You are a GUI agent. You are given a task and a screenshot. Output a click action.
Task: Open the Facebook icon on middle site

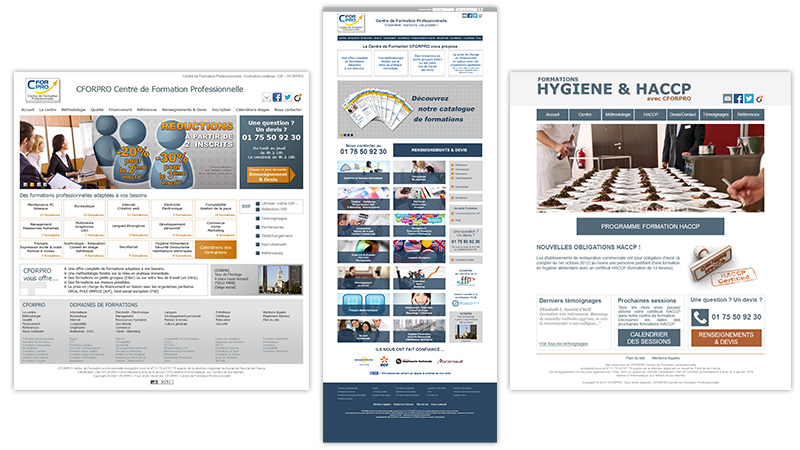[470, 16]
